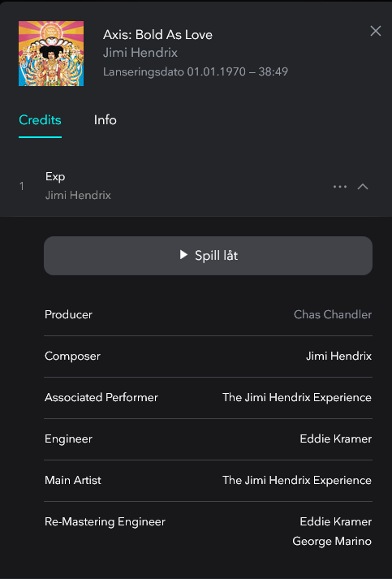Open The Jimi Hendrix Experience as Associated Performer
This screenshot has height=579, width=392.
point(297,397)
